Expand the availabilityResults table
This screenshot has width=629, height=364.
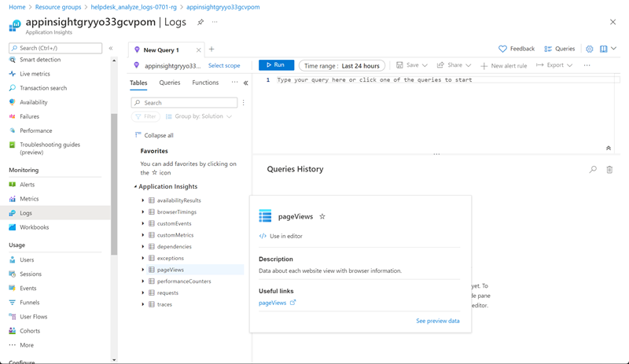143,200
